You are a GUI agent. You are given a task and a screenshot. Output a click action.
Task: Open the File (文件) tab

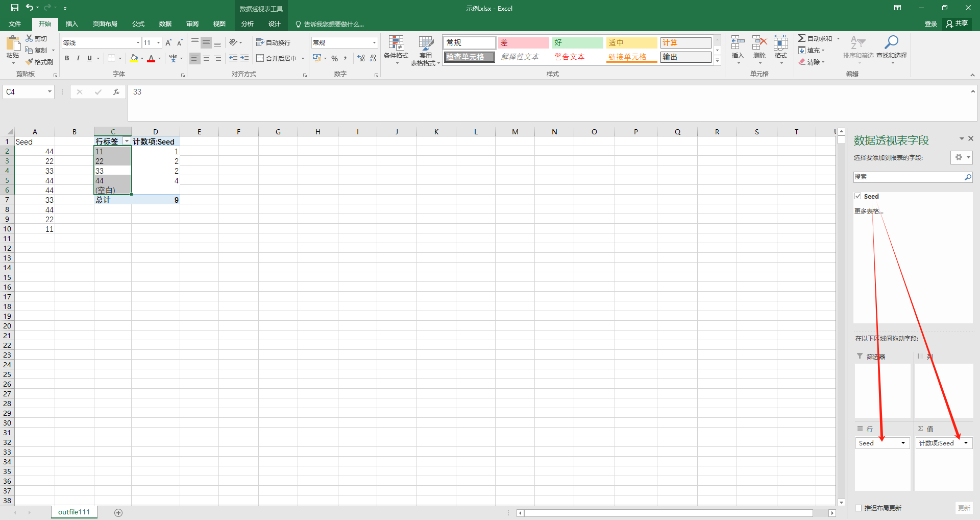tap(15, 24)
